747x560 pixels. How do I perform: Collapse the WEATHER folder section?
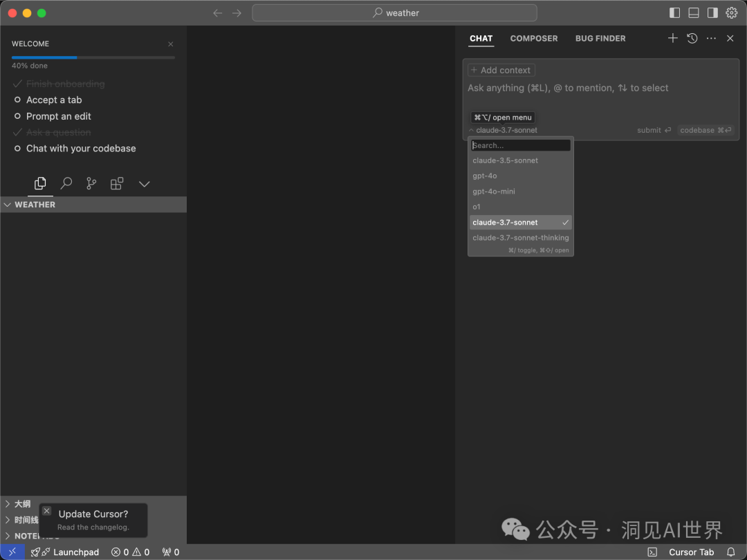click(93, 204)
